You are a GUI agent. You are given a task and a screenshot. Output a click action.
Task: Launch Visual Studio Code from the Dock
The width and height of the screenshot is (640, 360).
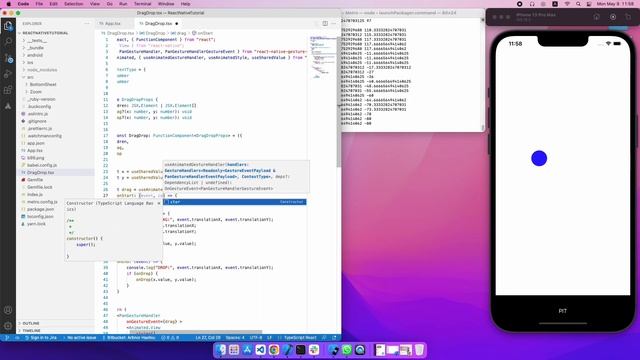pyautogui.click(x=260, y=350)
